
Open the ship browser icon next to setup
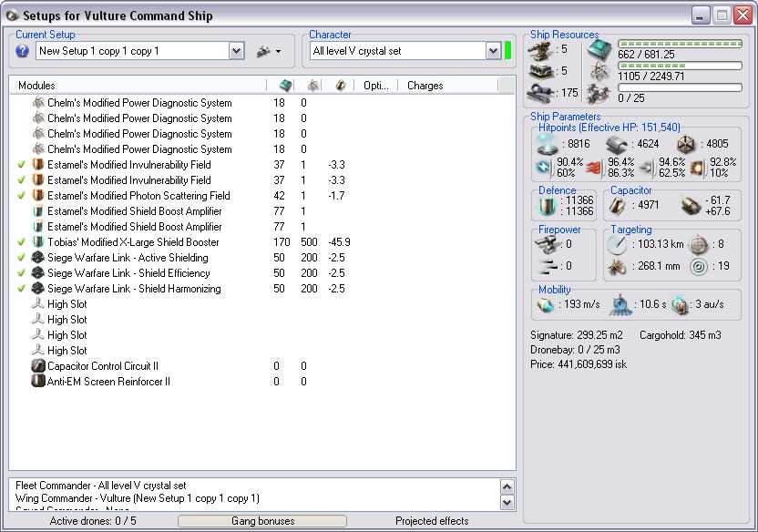[x=263, y=51]
